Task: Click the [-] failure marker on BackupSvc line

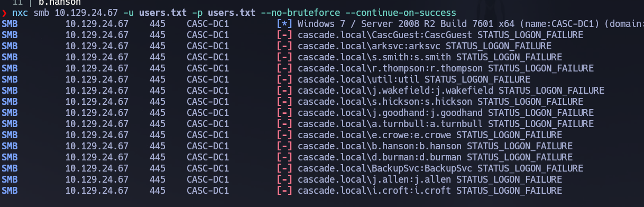Action: [x=284, y=168]
